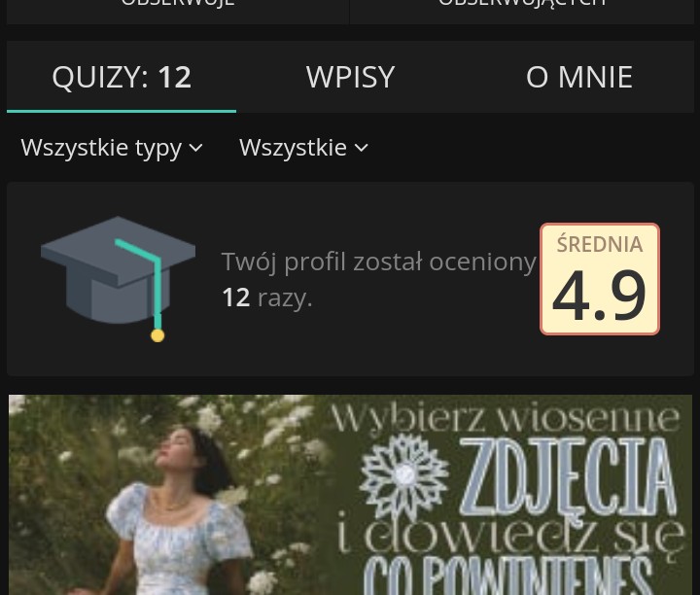The image size is (700, 595).
Task: Open the Wybierz wiosenne quiz title
Action: click(505, 420)
